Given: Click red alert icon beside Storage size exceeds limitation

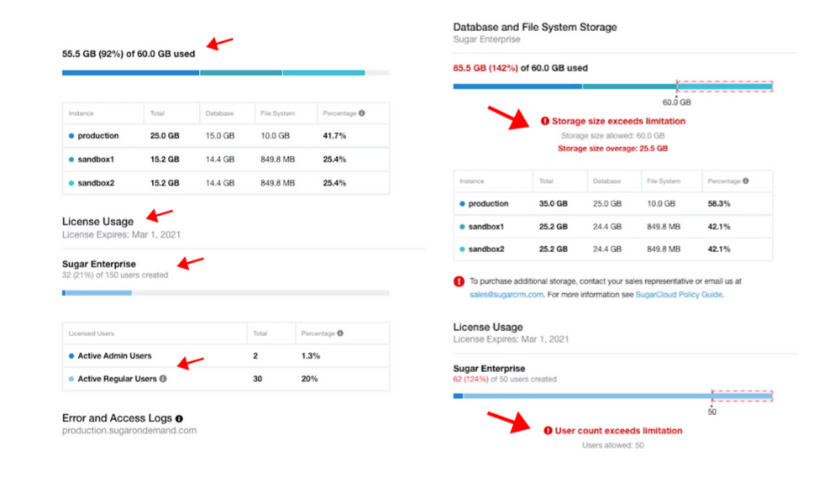Looking at the screenshot, I should point(545,121).
